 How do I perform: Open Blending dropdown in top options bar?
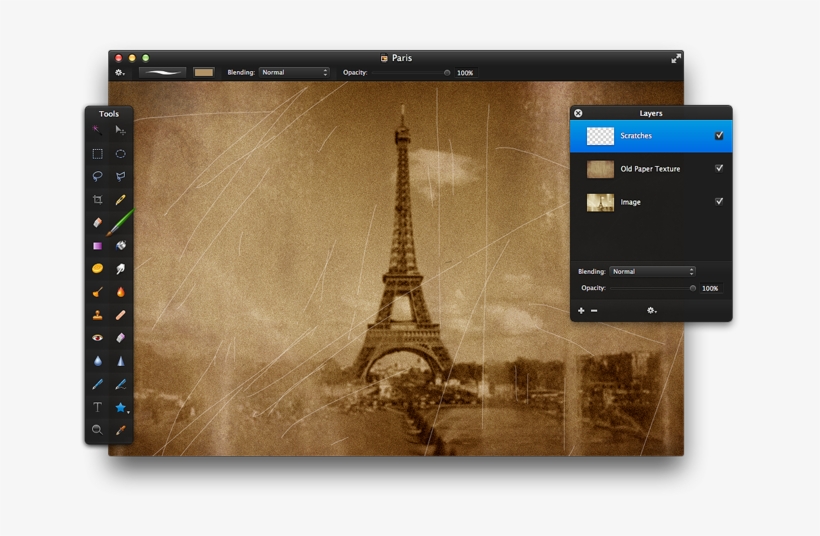tap(294, 72)
